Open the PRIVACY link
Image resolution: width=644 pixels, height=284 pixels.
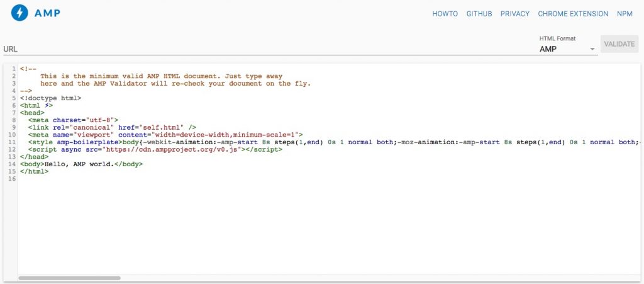point(515,14)
